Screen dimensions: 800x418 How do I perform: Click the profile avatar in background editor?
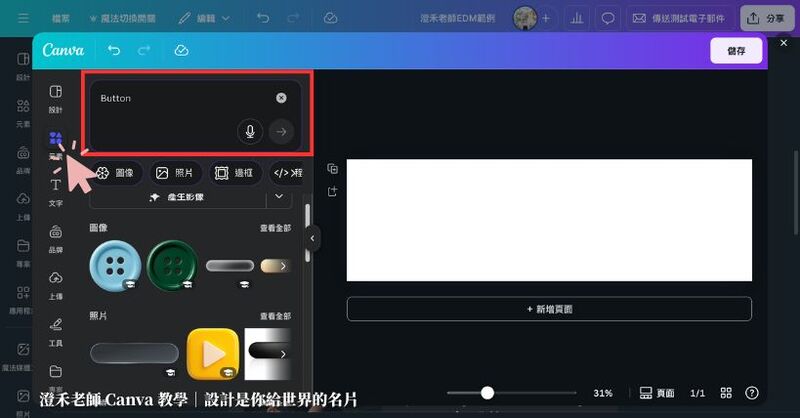click(524, 18)
